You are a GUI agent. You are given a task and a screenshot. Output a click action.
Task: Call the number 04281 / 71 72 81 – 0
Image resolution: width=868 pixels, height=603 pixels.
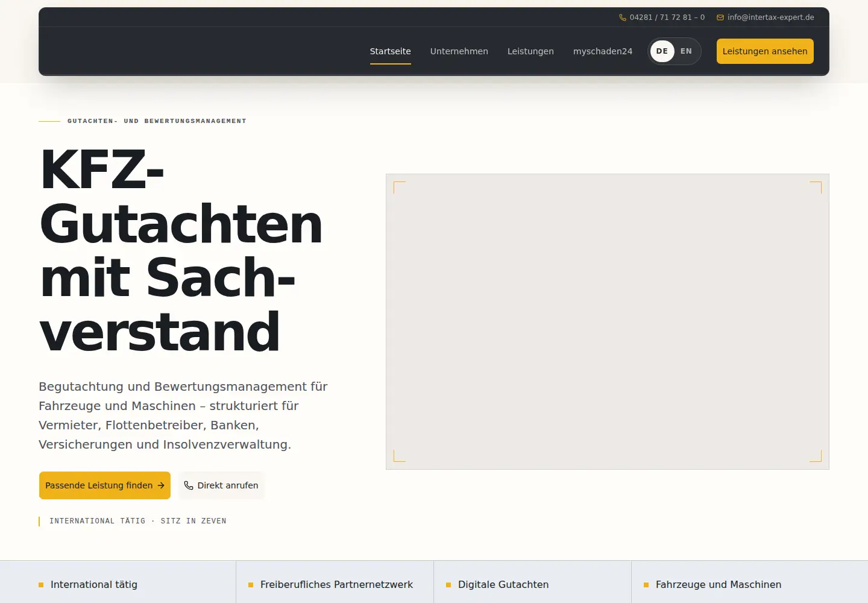[662, 17]
